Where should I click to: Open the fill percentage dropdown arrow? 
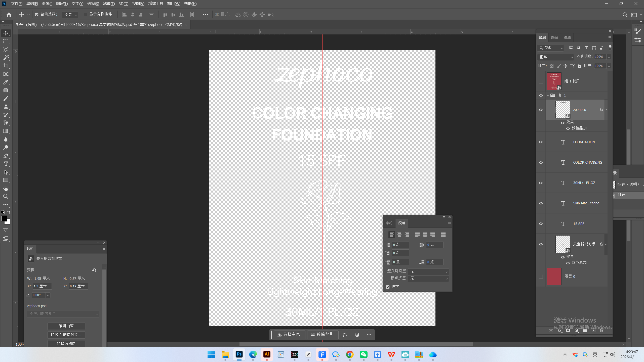(x=609, y=66)
